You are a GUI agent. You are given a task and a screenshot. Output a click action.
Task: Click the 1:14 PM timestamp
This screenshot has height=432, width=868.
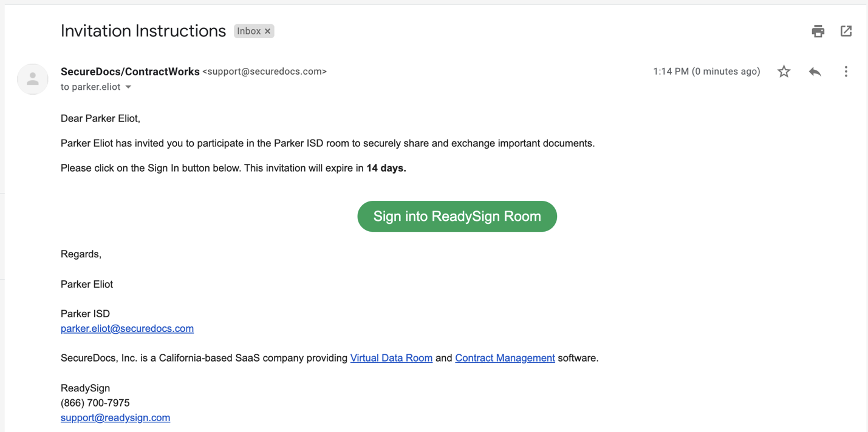706,72
